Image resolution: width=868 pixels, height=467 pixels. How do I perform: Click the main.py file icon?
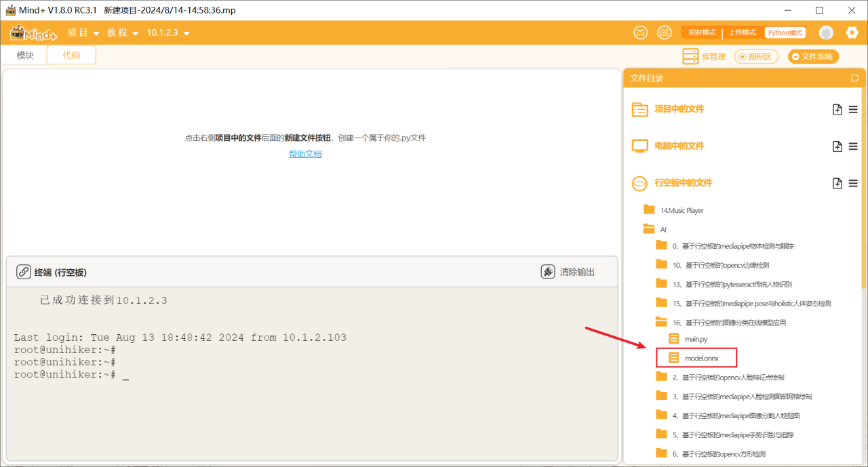tap(674, 339)
